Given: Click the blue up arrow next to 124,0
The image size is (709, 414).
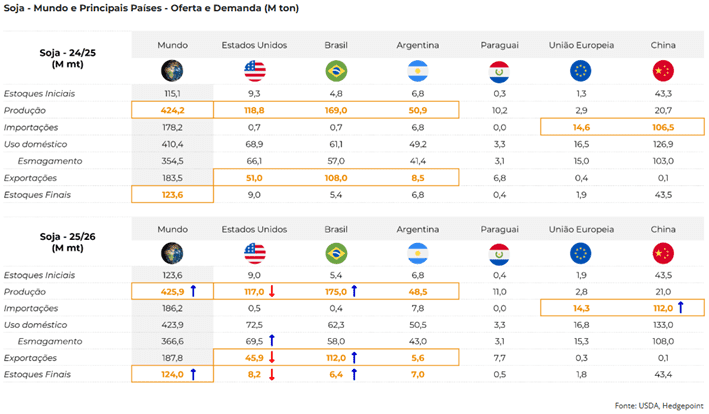Looking at the screenshot, I should pos(204,373).
